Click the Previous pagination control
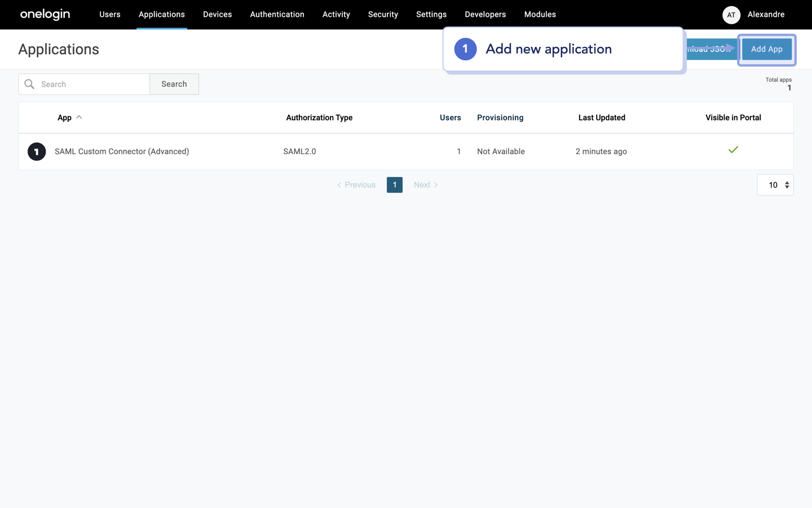This screenshot has width=812, height=508. [x=356, y=185]
